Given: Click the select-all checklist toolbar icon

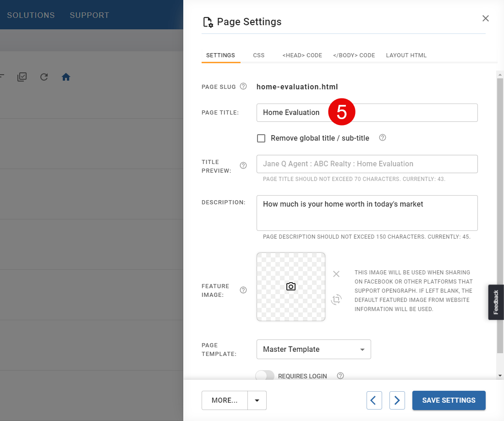Looking at the screenshot, I should point(22,77).
